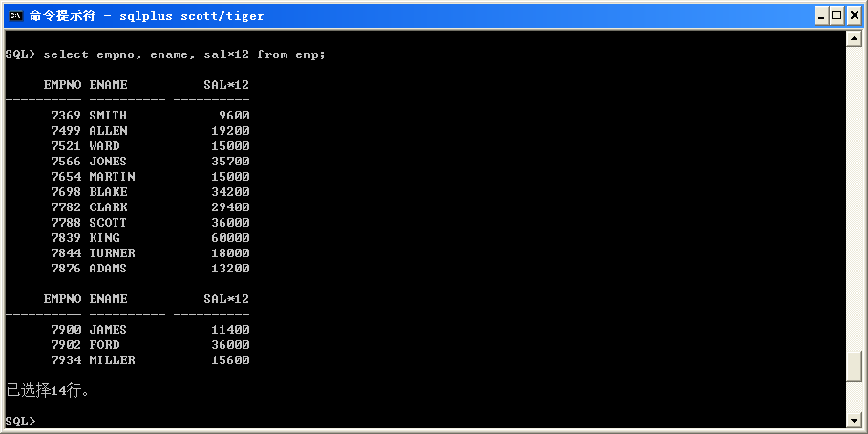Click the empty scrollbar track above the thumb
This screenshot has width=868, height=434.
pyautogui.click(x=854, y=191)
